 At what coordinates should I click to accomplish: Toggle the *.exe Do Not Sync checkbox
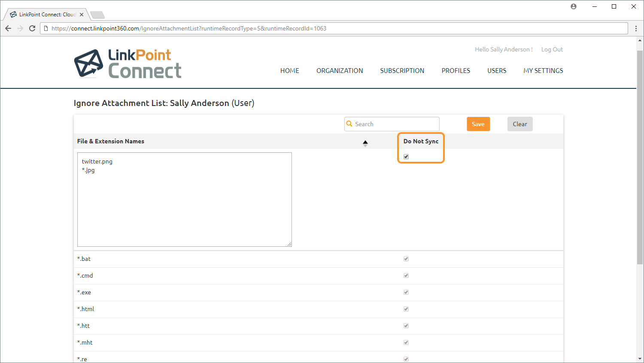click(406, 292)
